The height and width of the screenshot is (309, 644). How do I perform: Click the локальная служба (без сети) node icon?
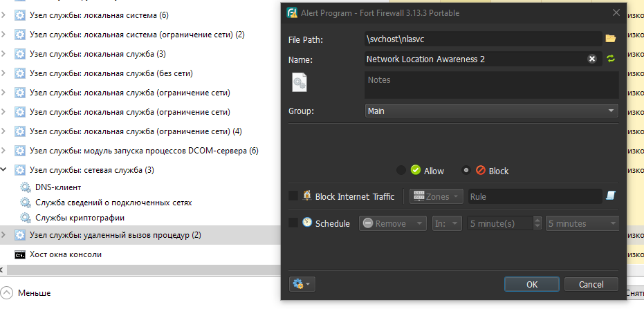coord(19,73)
